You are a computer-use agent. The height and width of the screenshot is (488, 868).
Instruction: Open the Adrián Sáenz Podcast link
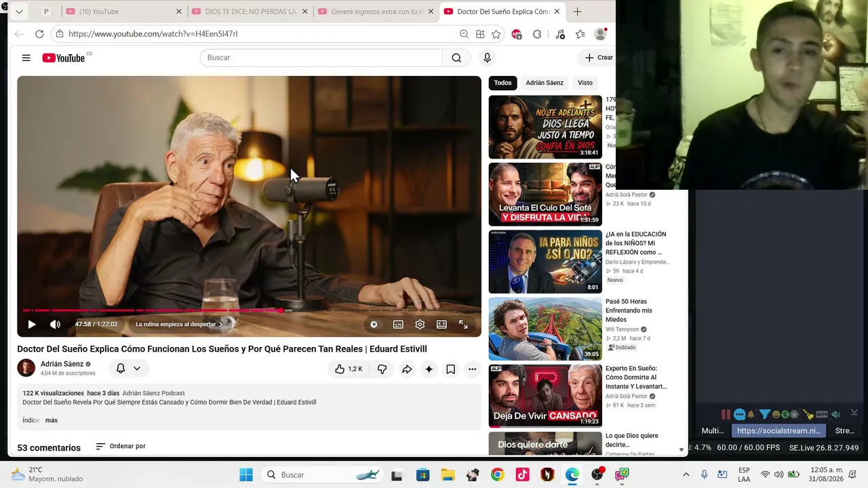pyautogui.click(x=153, y=393)
